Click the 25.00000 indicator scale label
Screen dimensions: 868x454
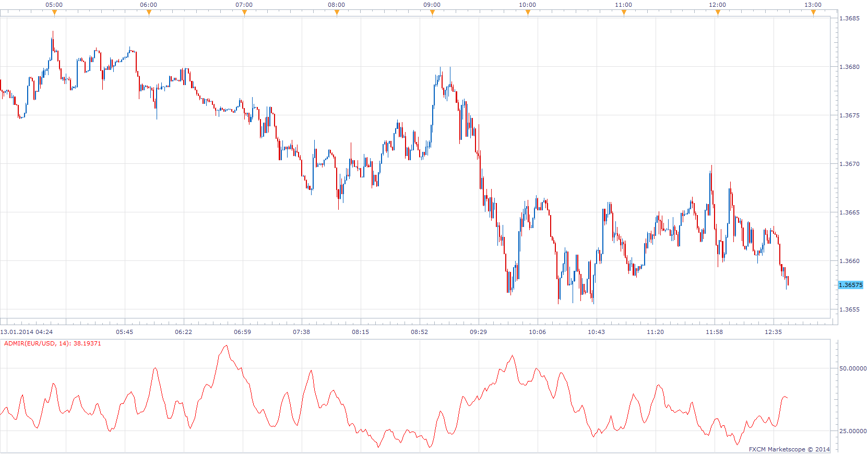[853, 431]
